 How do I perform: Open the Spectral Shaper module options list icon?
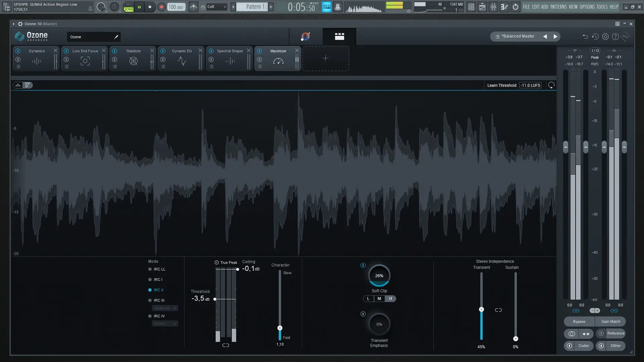tap(211, 66)
